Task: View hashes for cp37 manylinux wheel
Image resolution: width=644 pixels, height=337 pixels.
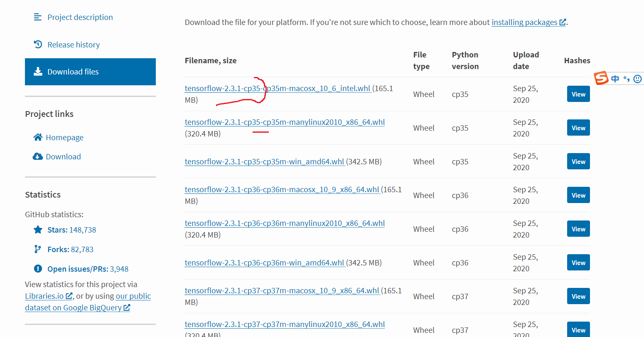Action: [x=578, y=330]
